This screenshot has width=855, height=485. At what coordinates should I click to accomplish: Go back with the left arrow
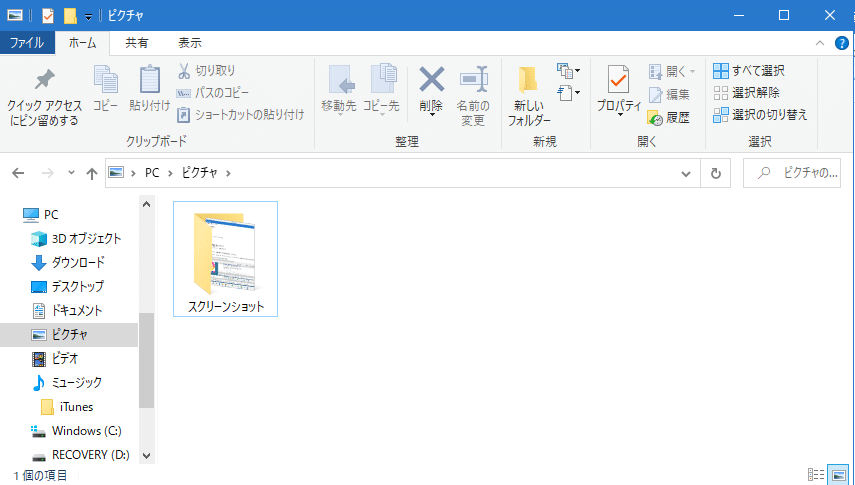pyautogui.click(x=19, y=173)
